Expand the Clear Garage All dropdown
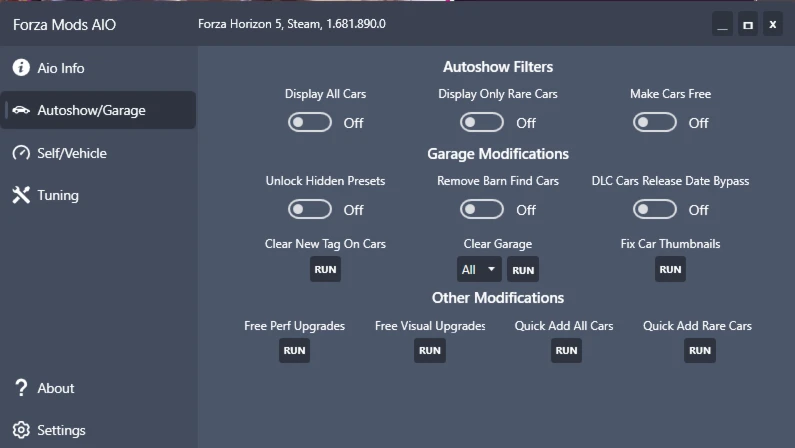 [x=479, y=269]
